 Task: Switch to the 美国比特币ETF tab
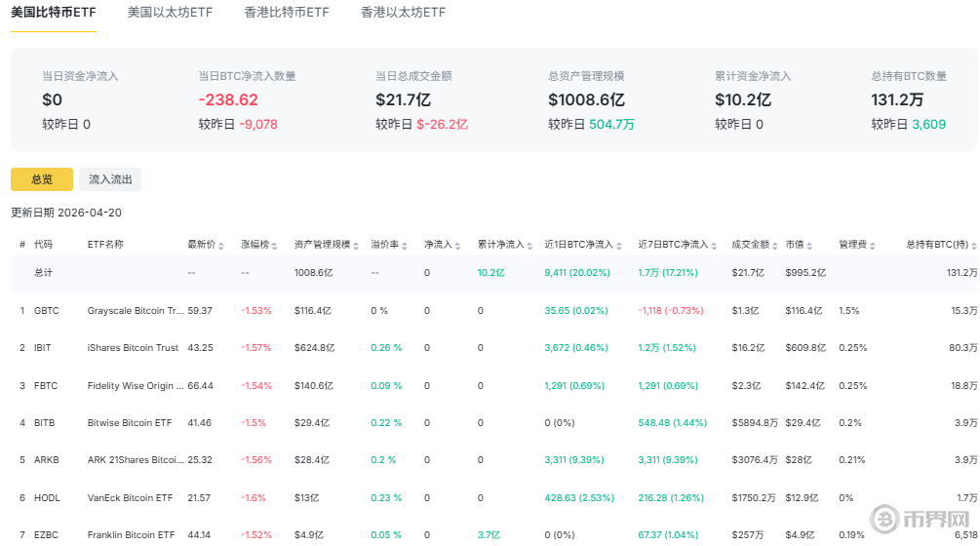tap(54, 13)
